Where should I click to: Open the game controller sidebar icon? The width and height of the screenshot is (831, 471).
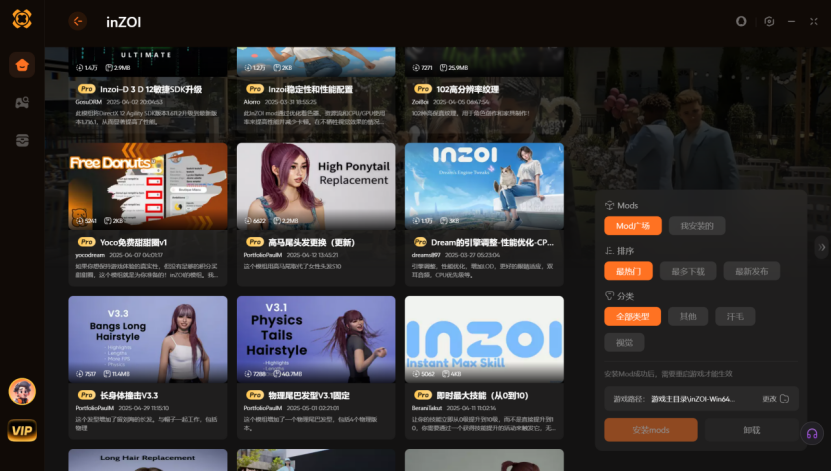point(22,102)
